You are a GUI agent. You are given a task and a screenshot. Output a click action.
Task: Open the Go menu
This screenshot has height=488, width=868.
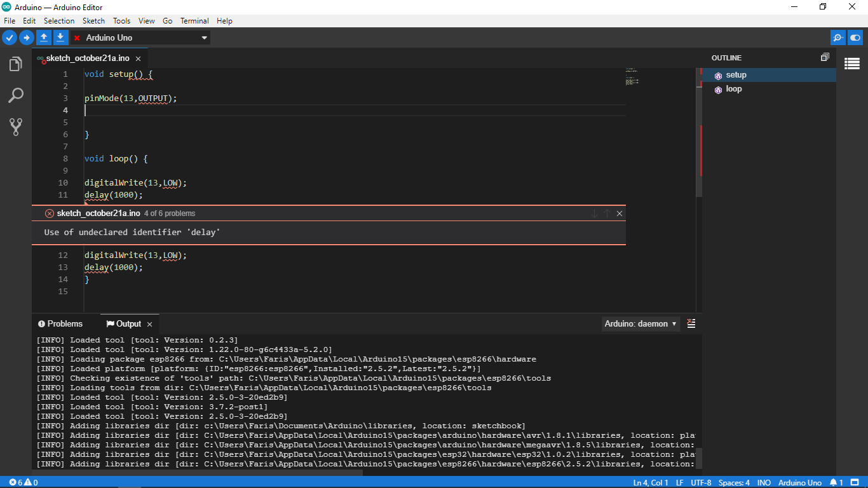[x=168, y=21]
